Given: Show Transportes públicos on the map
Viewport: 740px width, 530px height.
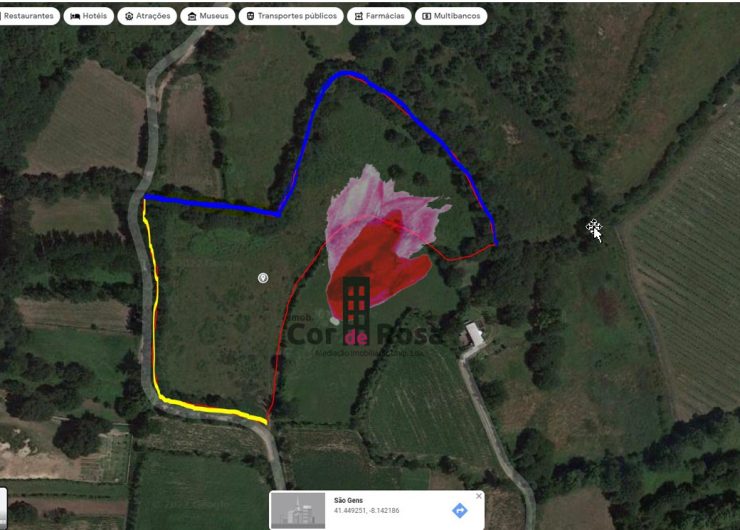Looking at the screenshot, I should [x=291, y=16].
